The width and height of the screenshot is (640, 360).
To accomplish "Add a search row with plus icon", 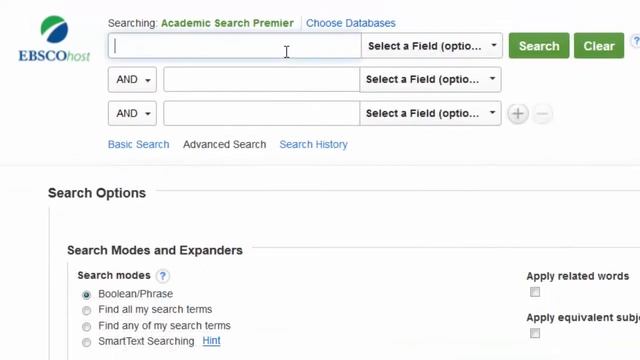I will coord(518,113).
